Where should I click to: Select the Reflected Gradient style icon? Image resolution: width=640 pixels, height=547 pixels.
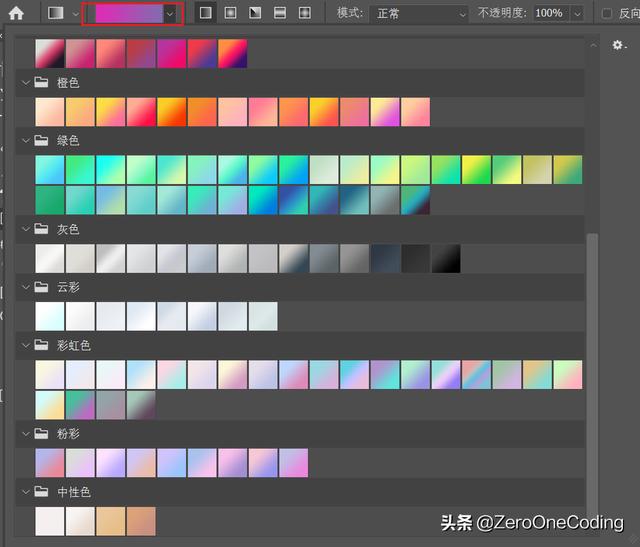coord(280,13)
